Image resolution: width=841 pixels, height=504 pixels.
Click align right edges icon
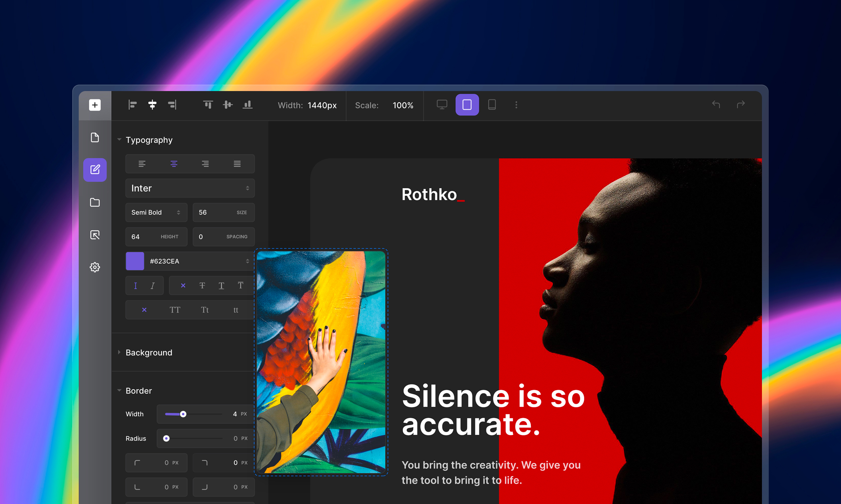tap(172, 105)
